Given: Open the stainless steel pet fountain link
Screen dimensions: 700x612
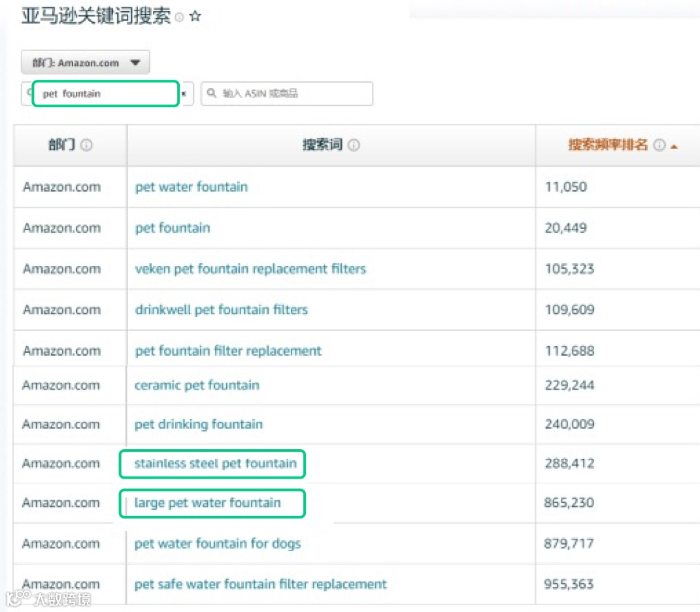Looking at the screenshot, I should pos(216,463).
